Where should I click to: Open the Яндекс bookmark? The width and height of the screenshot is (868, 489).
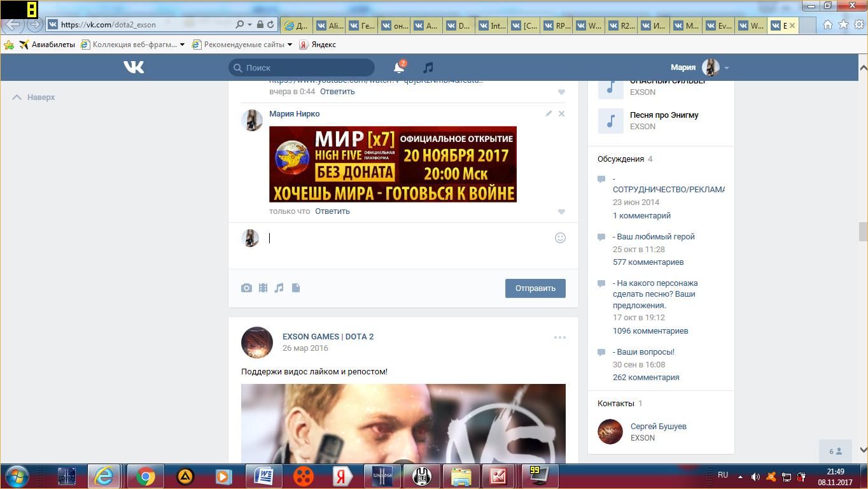[318, 45]
